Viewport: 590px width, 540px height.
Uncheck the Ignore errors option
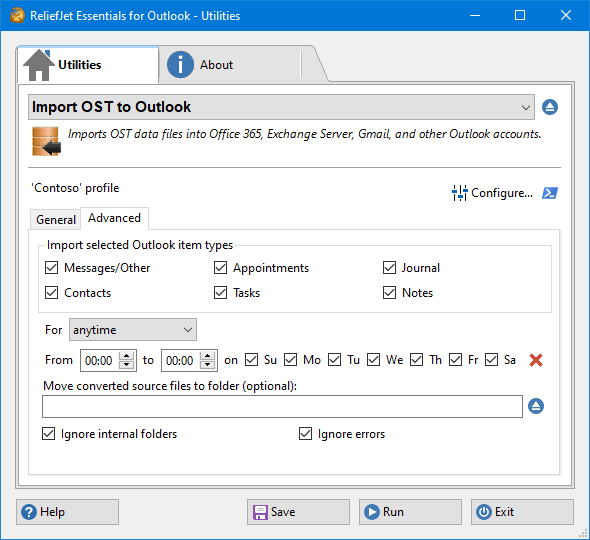point(306,434)
